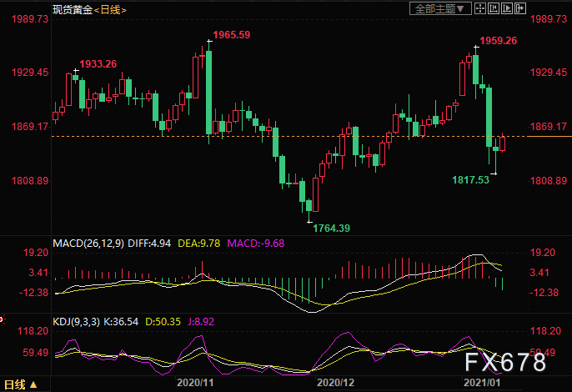Click the 1764.39 low price marker
This screenshot has height=392, width=572.
tap(330, 228)
